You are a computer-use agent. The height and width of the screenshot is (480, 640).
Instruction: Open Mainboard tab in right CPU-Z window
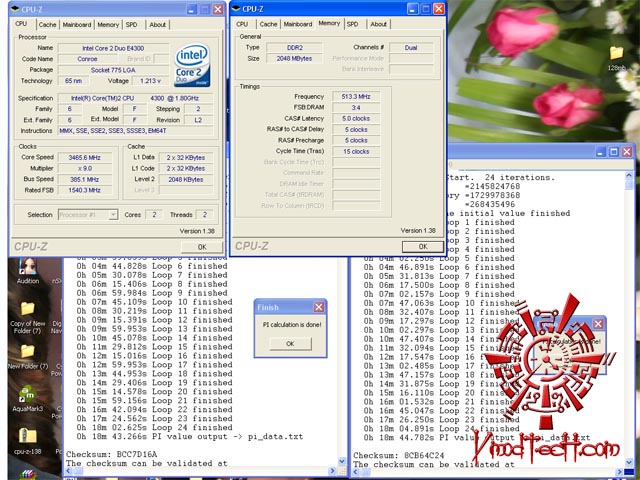tap(298, 24)
